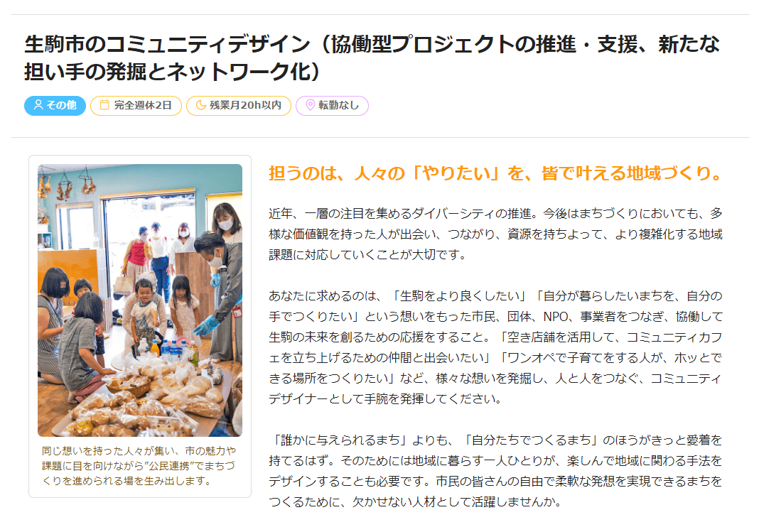
Task: Click the calendar icon beside 完全週休2日
Action: tap(104, 105)
